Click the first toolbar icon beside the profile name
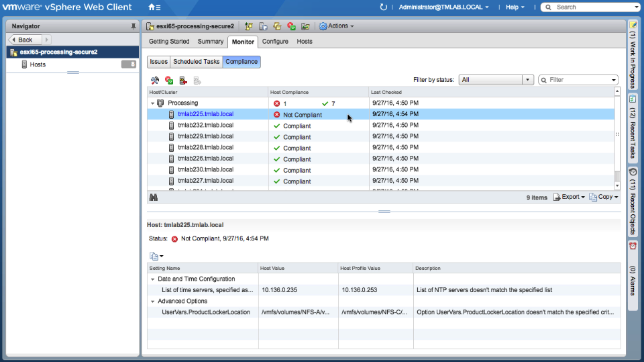Image resolution: width=644 pixels, height=362 pixels. coord(249,26)
